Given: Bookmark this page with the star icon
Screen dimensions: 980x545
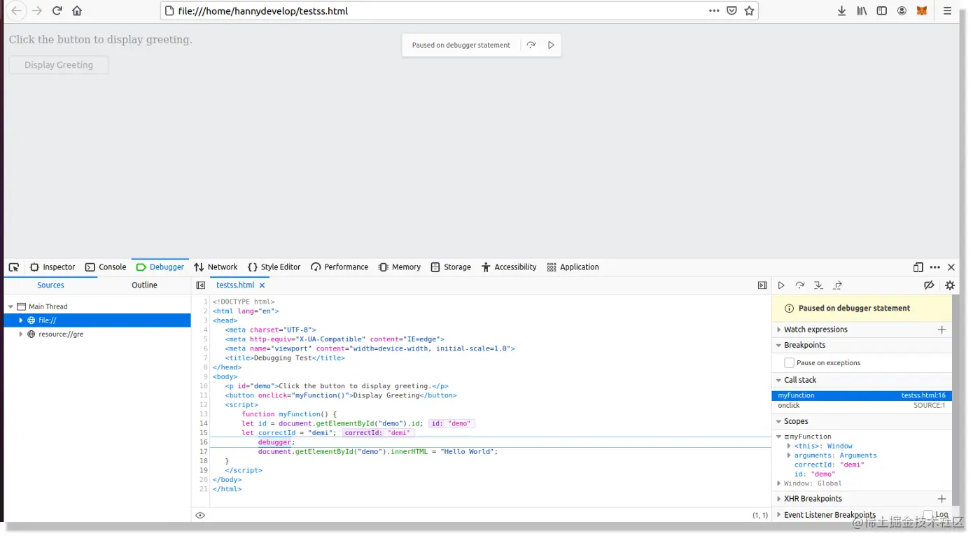Looking at the screenshot, I should point(749,10).
